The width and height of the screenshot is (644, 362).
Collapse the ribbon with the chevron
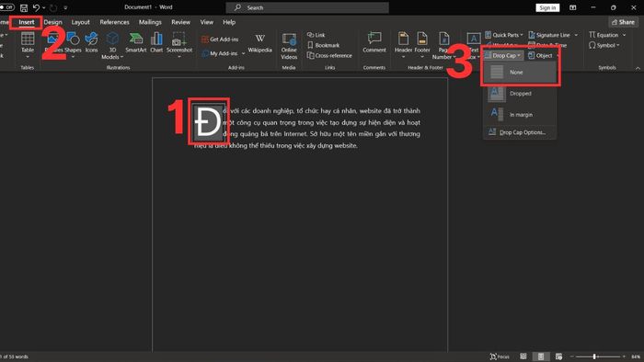(638, 68)
